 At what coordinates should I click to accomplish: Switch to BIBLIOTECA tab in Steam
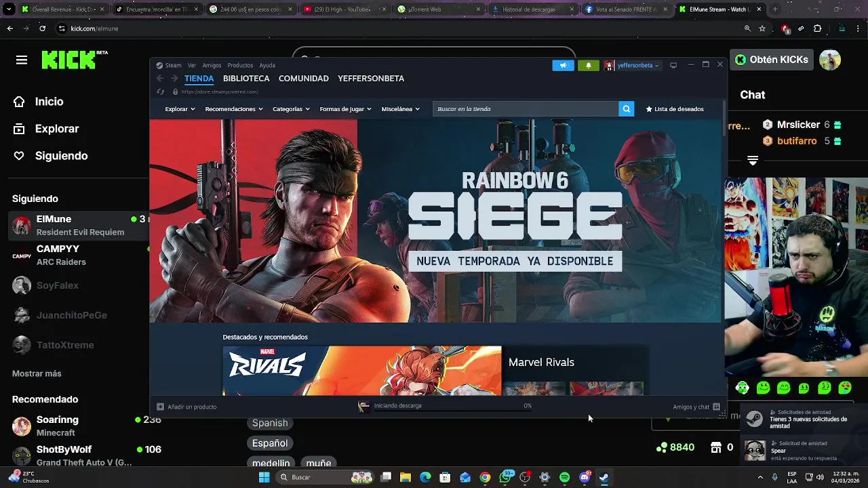[x=246, y=79]
